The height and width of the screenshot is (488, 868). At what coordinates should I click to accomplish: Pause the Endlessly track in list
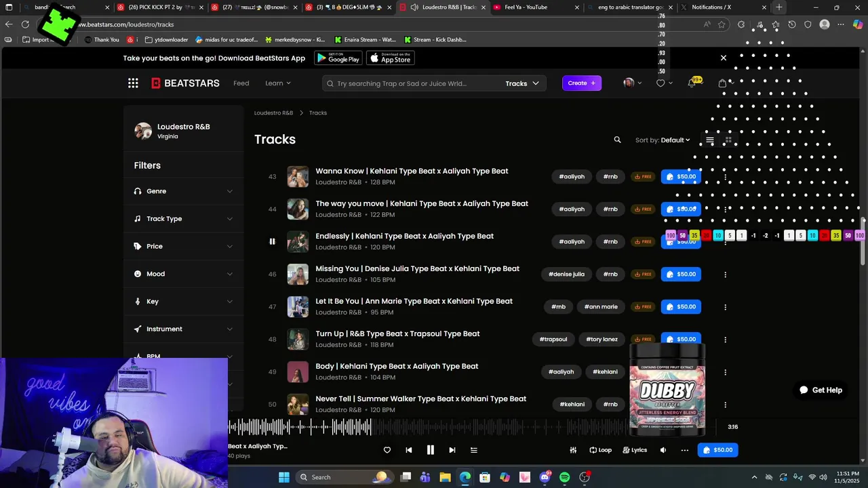click(272, 241)
